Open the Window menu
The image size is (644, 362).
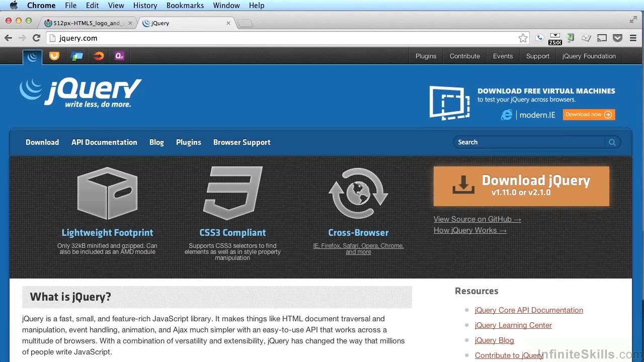(226, 6)
